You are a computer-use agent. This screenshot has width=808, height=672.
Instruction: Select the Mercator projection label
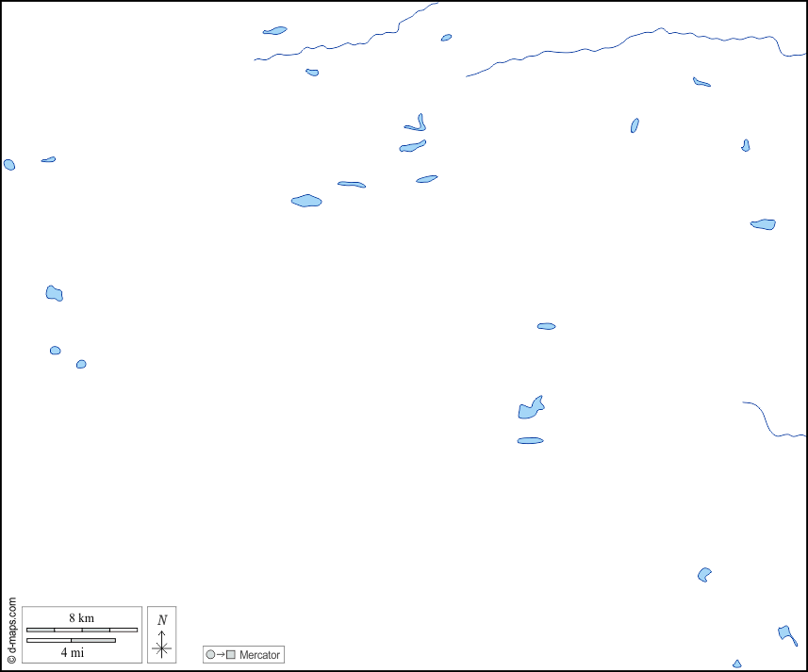259,654
